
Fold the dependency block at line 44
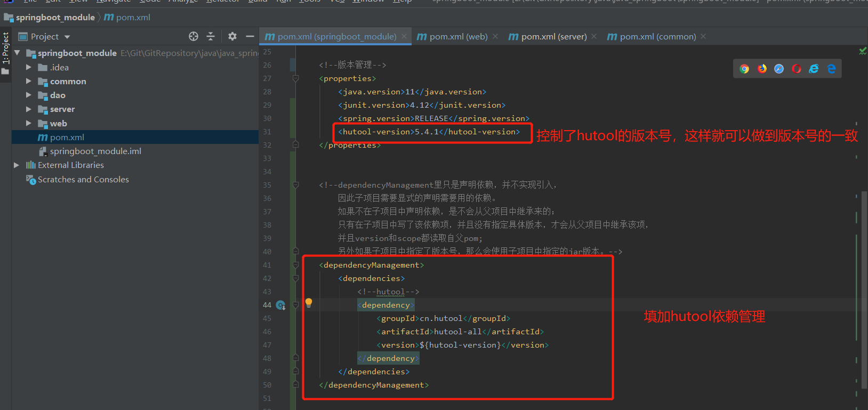[x=295, y=305]
